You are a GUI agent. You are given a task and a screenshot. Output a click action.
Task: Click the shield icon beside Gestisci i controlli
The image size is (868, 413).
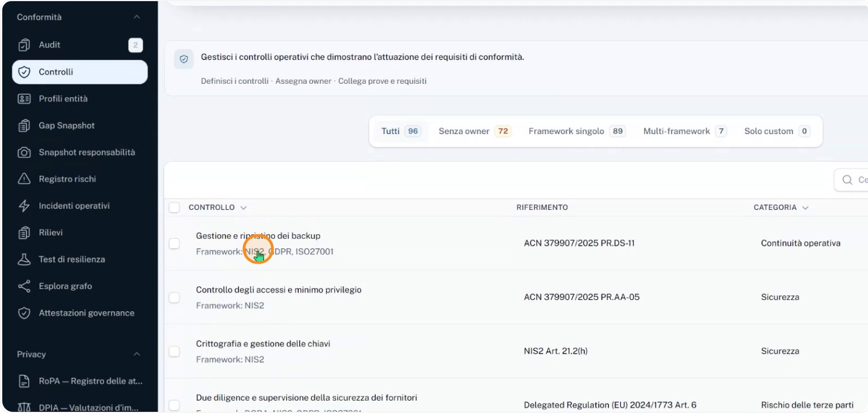184,58
